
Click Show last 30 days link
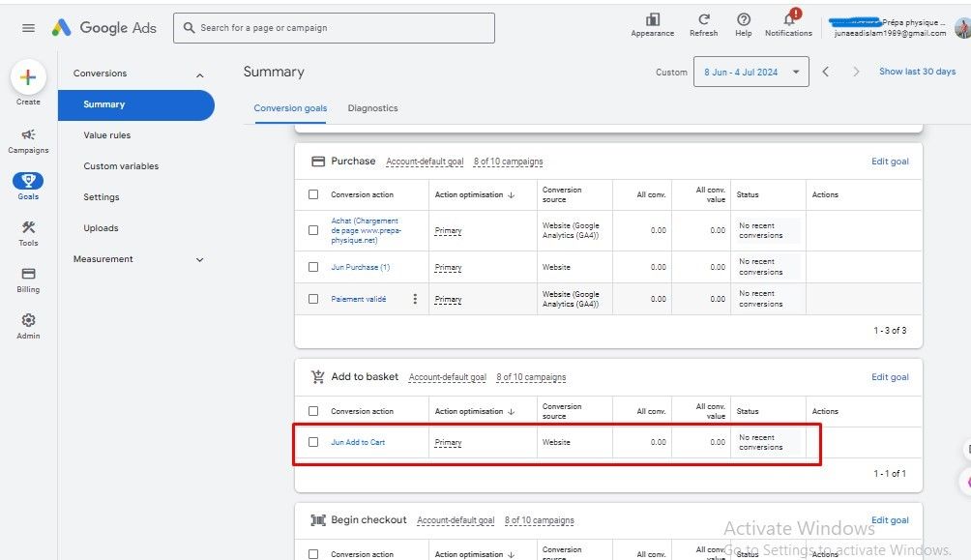[917, 72]
